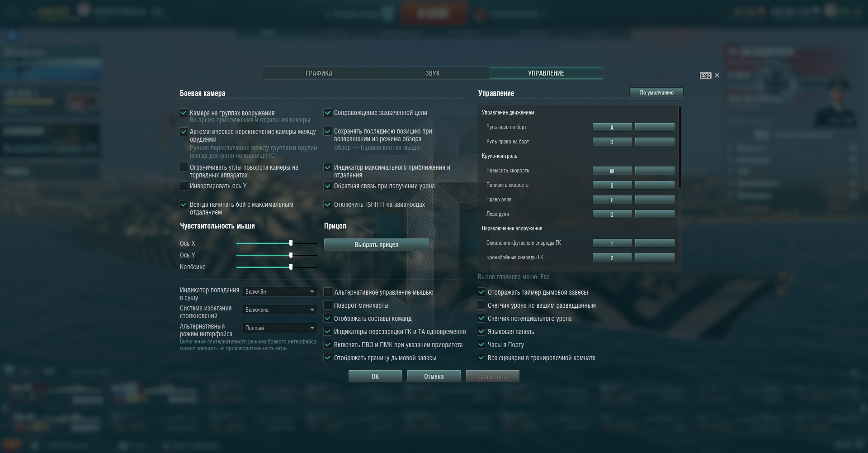The image size is (868, 453).
Task: Toggle Сопровождение захваченной цели checkbox
Action: coord(328,113)
